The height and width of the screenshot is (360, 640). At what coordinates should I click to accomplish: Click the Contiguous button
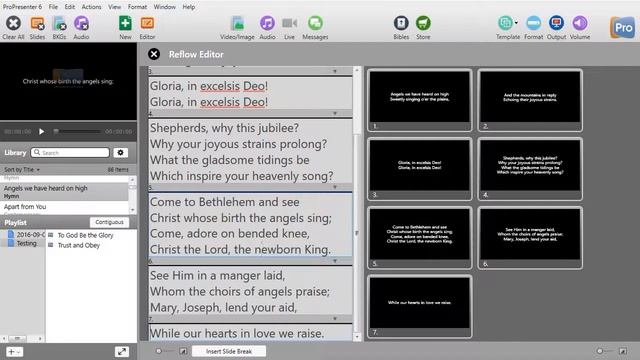point(109,222)
